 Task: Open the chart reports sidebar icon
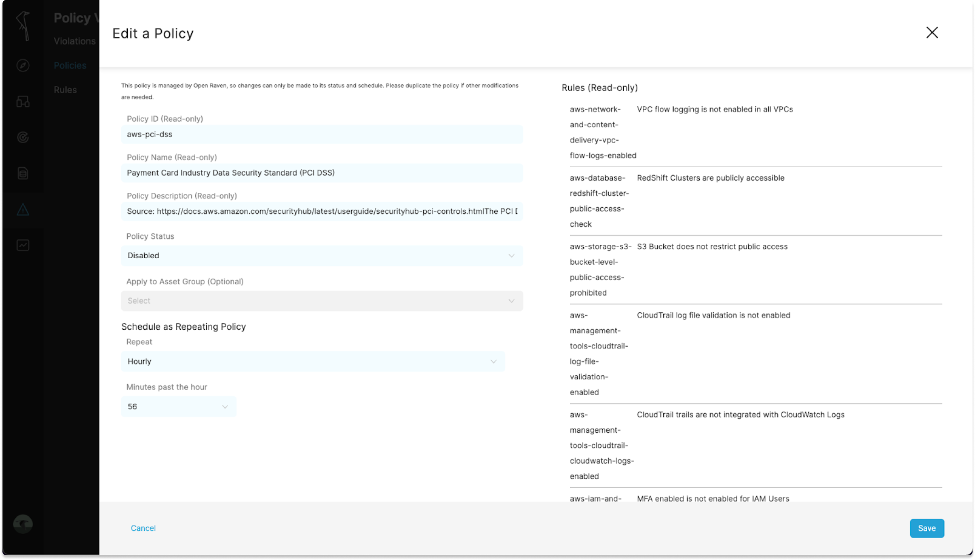pyautogui.click(x=23, y=245)
